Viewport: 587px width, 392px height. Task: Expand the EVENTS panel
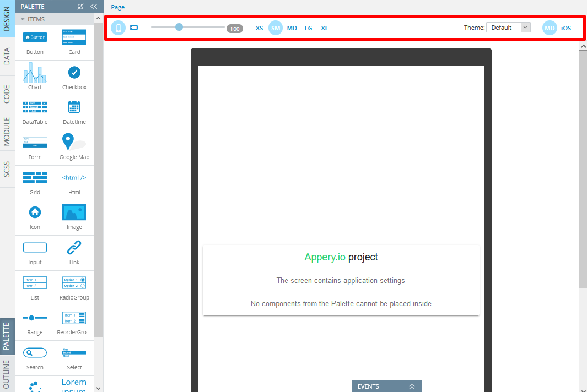(x=387, y=386)
